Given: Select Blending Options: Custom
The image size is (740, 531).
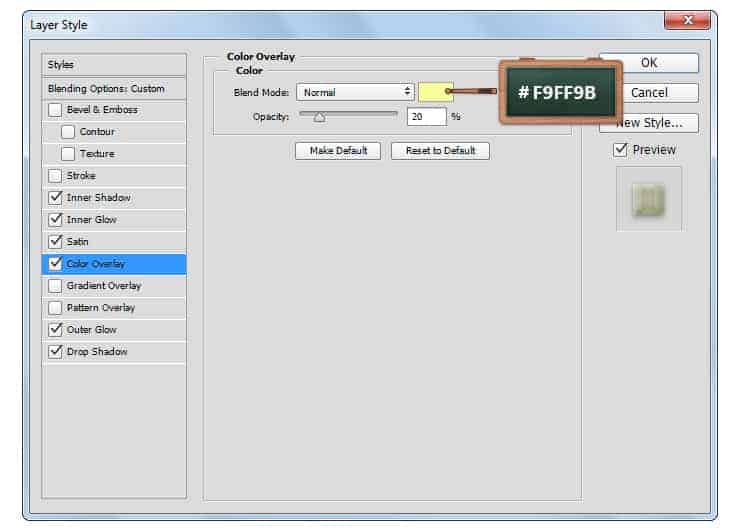Looking at the screenshot, I should (x=106, y=88).
